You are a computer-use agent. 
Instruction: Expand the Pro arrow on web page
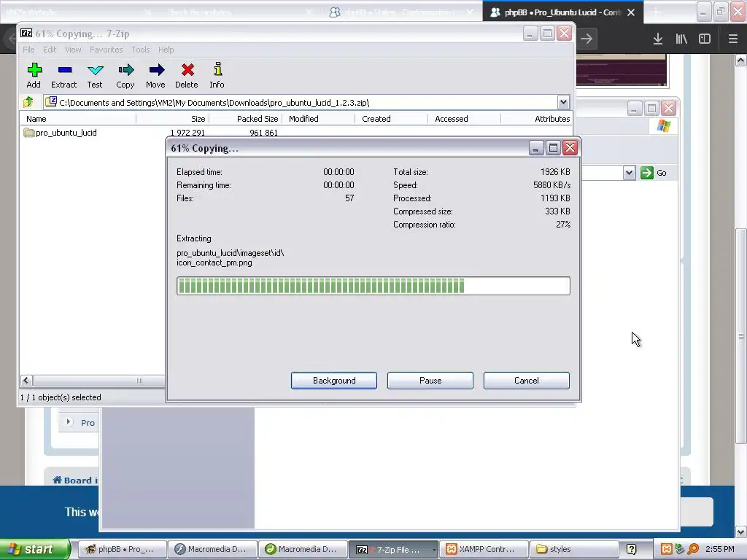click(69, 422)
